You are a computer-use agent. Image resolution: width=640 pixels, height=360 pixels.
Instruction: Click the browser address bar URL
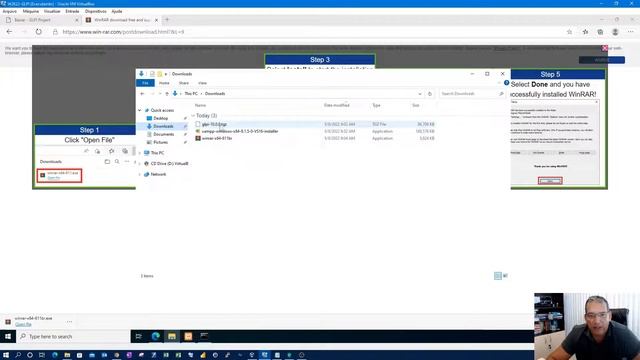coord(123,32)
